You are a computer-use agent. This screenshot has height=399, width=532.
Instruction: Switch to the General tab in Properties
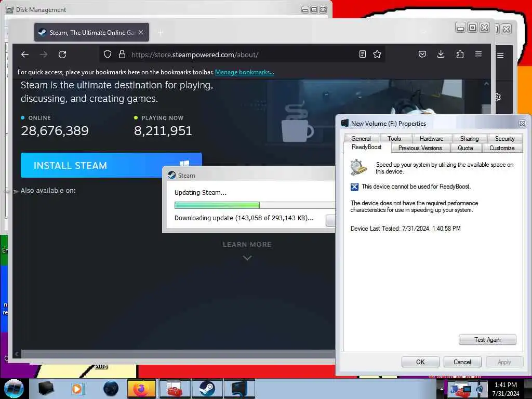[361, 138]
